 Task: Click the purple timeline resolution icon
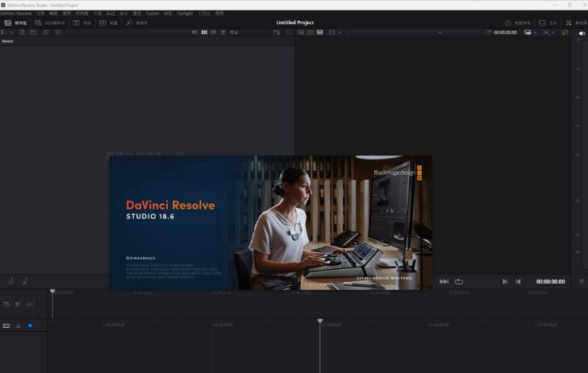528,32
